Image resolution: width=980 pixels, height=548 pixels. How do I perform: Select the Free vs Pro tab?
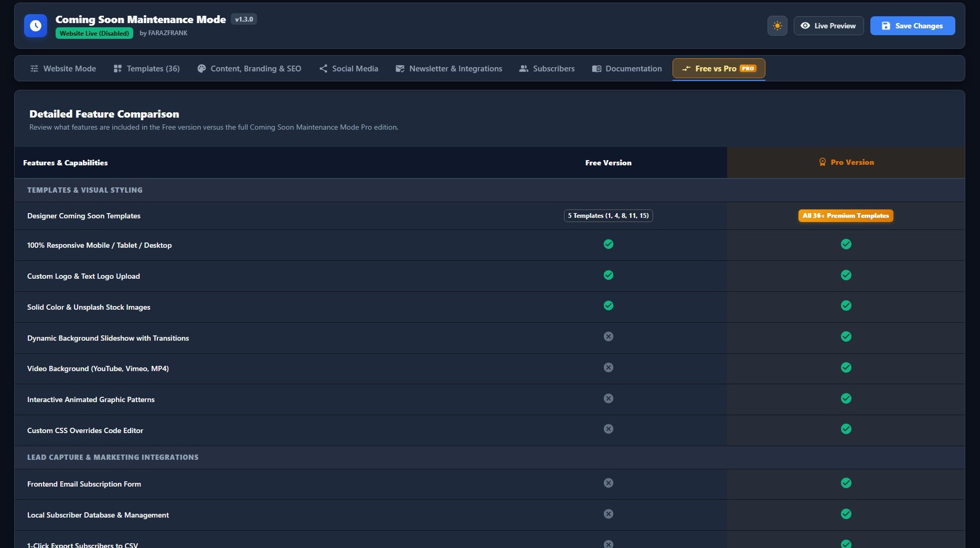[719, 69]
